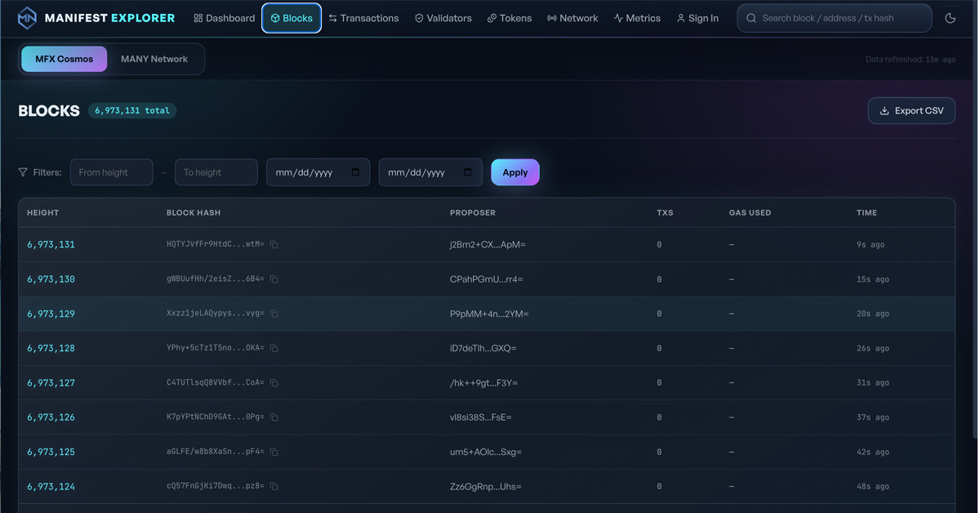The height and width of the screenshot is (513, 980).
Task: Click the 48s ago time cell
Action: coord(873,486)
